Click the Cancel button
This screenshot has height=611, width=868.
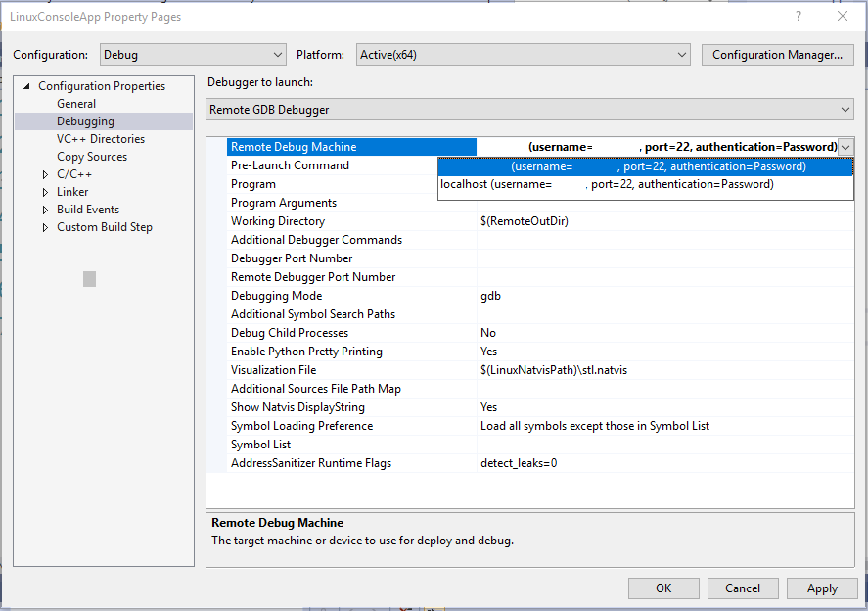[x=743, y=587]
